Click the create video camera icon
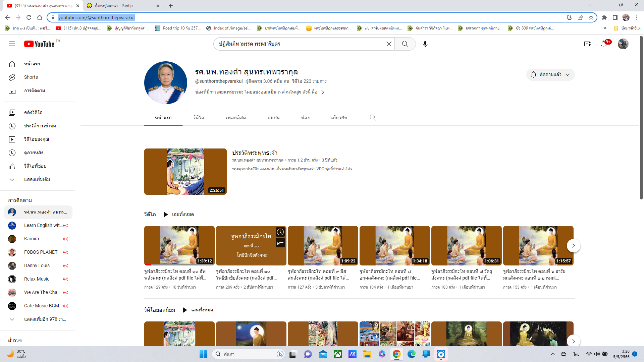 pos(587,44)
